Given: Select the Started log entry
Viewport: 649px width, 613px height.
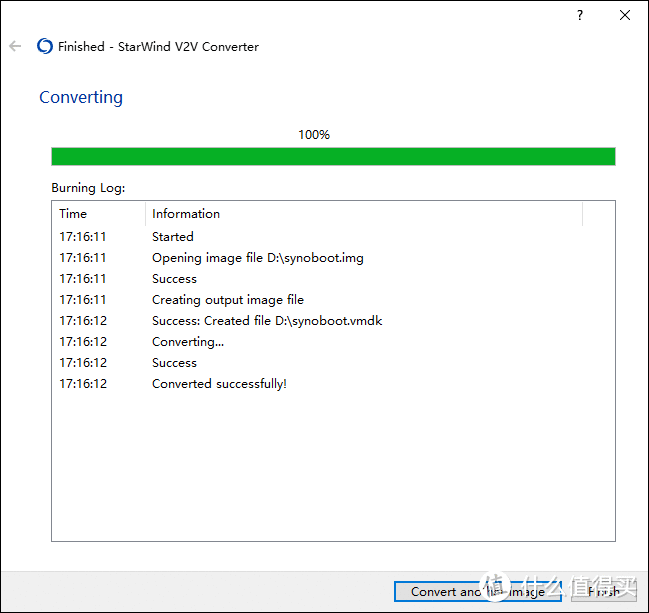Looking at the screenshot, I should click(x=173, y=237).
